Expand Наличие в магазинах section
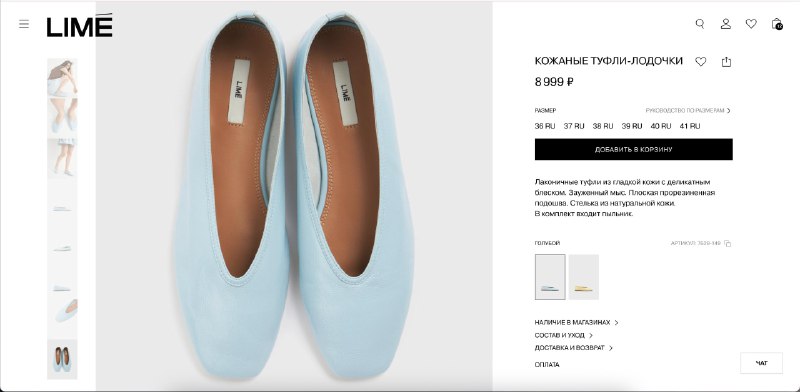800x392 pixels. [577, 323]
